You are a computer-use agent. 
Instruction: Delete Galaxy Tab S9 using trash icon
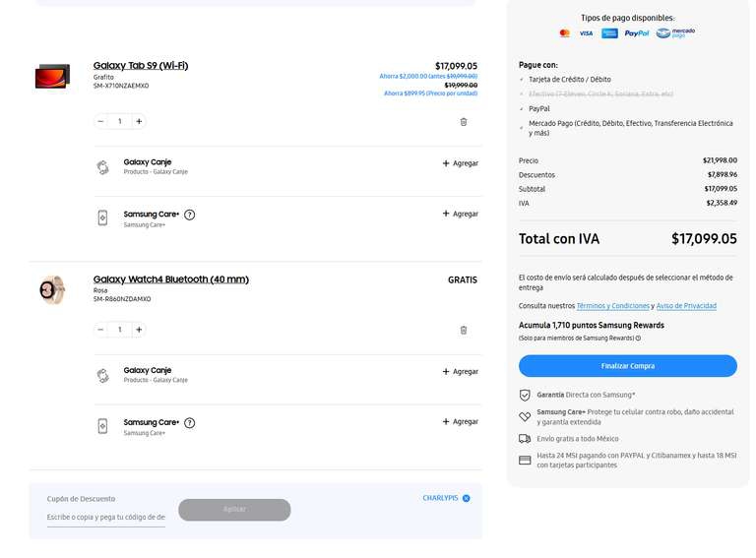click(464, 122)
